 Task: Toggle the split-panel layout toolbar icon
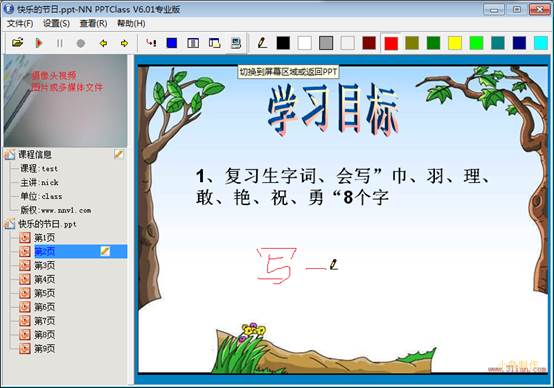[193, 43]
